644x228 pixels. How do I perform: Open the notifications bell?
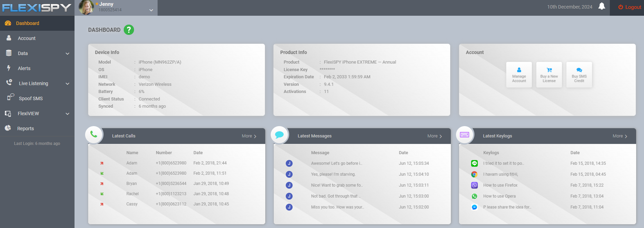[602, 6]
